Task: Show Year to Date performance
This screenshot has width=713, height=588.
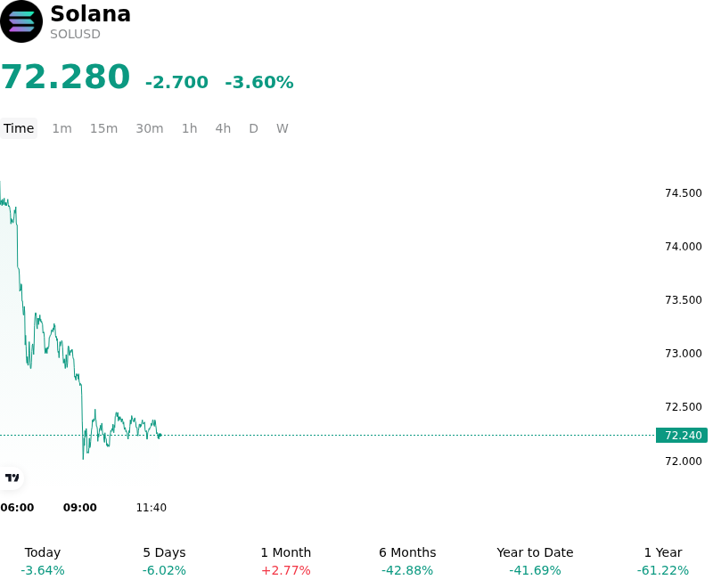Action: (x=535, y=561)
